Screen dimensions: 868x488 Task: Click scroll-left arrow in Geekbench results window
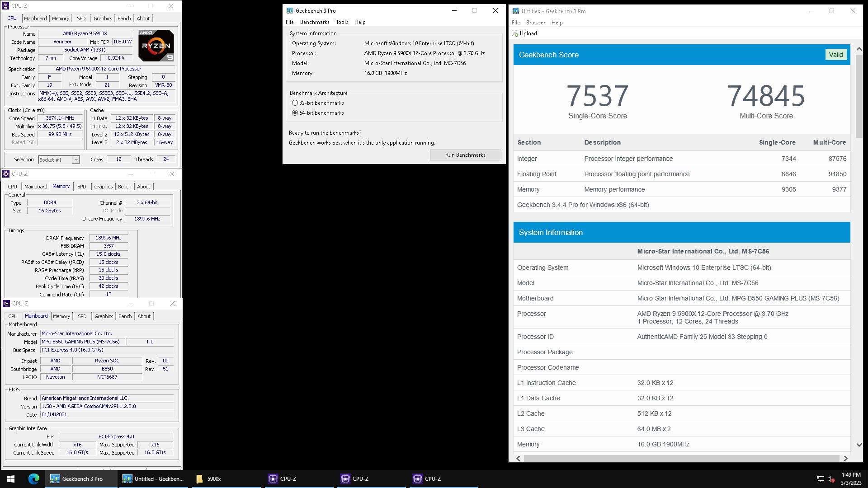(x=518, y=458)
